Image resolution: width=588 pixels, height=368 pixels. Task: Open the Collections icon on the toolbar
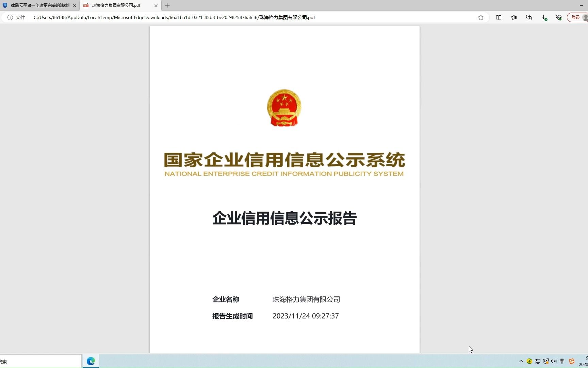[529, 17]
